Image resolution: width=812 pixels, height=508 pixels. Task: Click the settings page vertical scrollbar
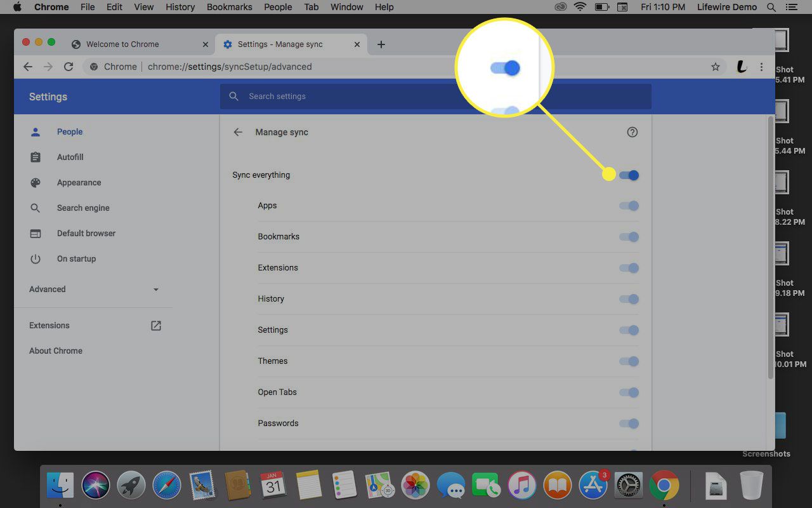click(x=771, y=248)
